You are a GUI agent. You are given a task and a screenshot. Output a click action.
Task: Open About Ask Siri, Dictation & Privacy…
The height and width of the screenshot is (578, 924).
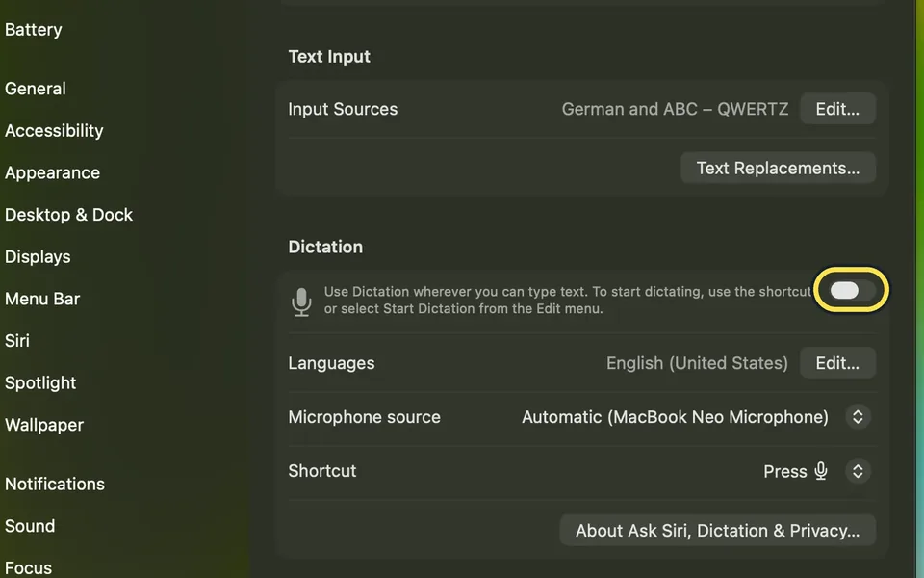click(x=717, y=530)
